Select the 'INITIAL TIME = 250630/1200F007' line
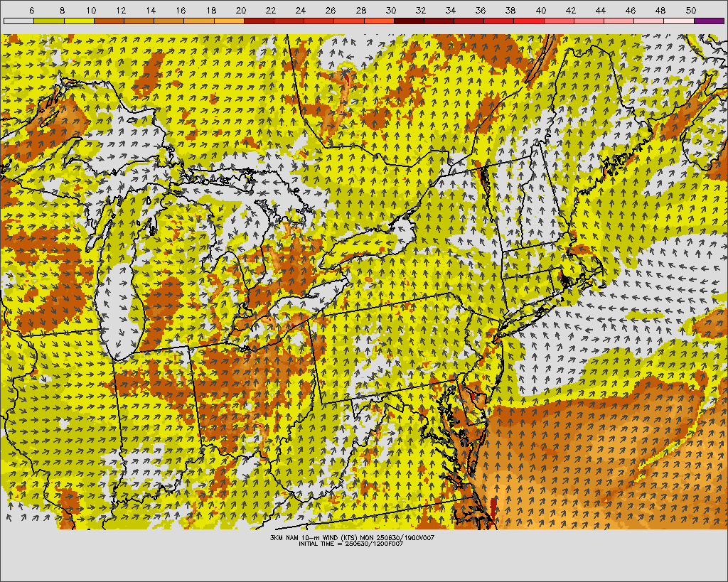The width and height of the screenshot is (728, 582). point(351,544)
